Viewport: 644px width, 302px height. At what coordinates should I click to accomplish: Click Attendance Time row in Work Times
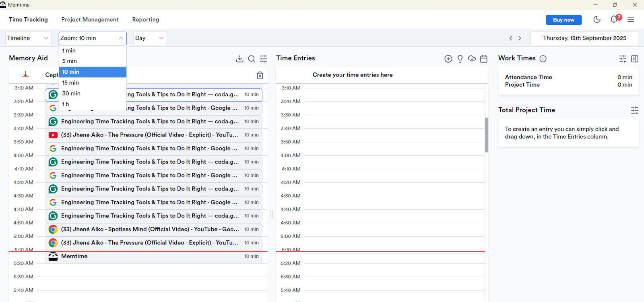(568, 77)
